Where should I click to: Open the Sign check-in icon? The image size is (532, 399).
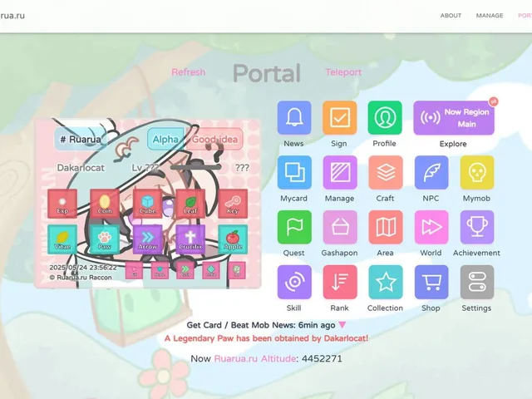(340, 118)
